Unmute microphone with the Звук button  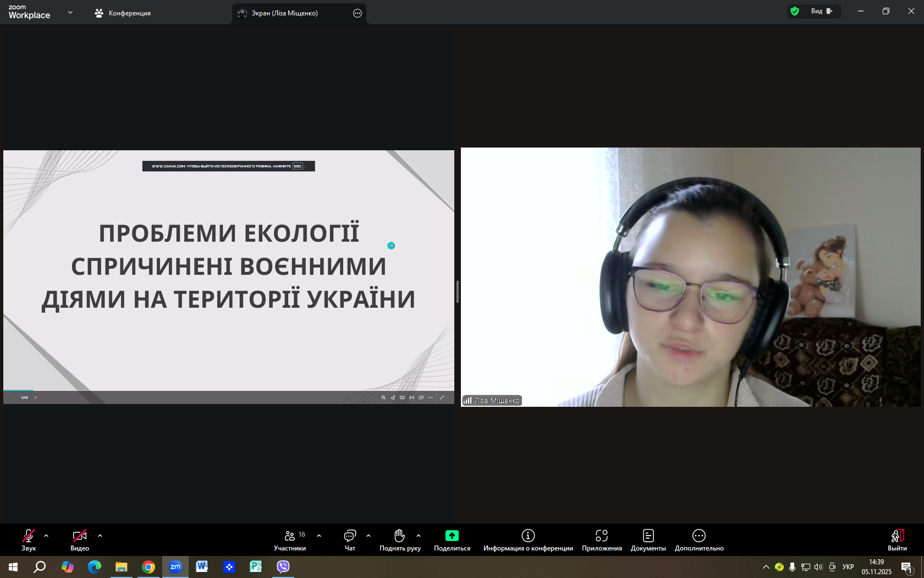point(29,540)
